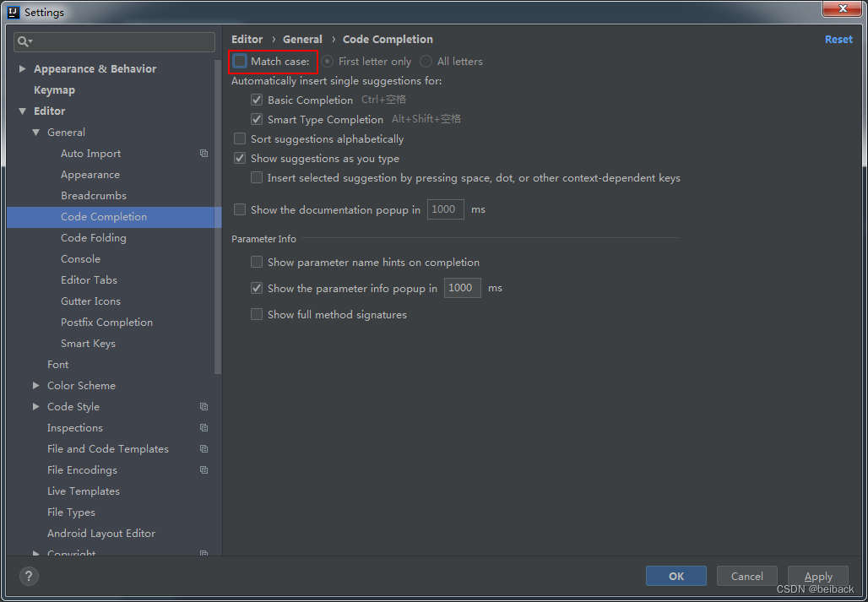Enable Show parameter name hints on completion
The image size is (868, 602).
[x=257, y=263]
